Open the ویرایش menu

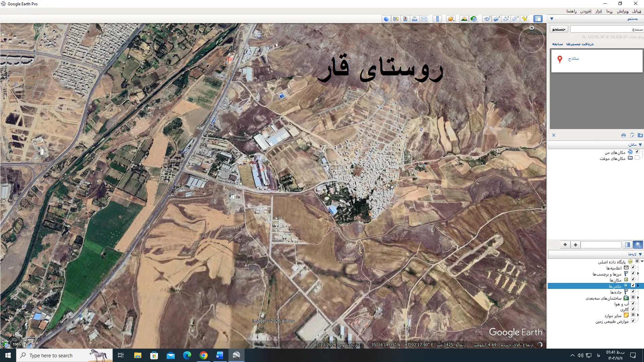pos(623,11)
